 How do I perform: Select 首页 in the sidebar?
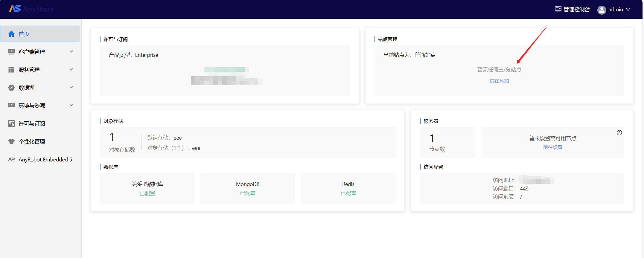tap(40, 34)
